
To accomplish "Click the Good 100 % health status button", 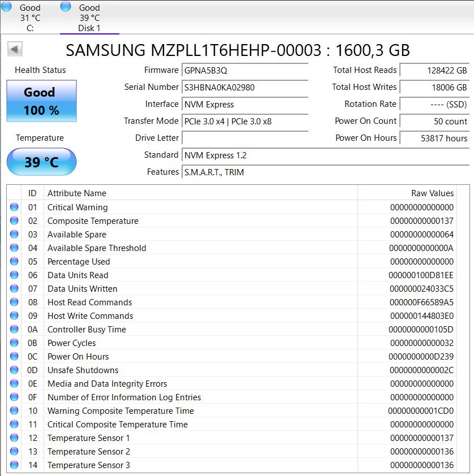I will 41,101.
